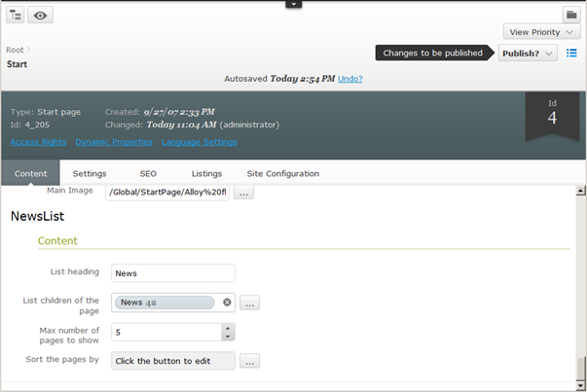Click the List heading input field

(x=172, y=273)
